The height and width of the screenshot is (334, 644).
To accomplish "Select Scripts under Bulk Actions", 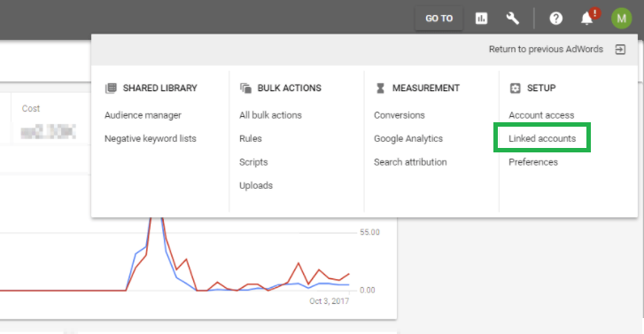I will [253, 162].
